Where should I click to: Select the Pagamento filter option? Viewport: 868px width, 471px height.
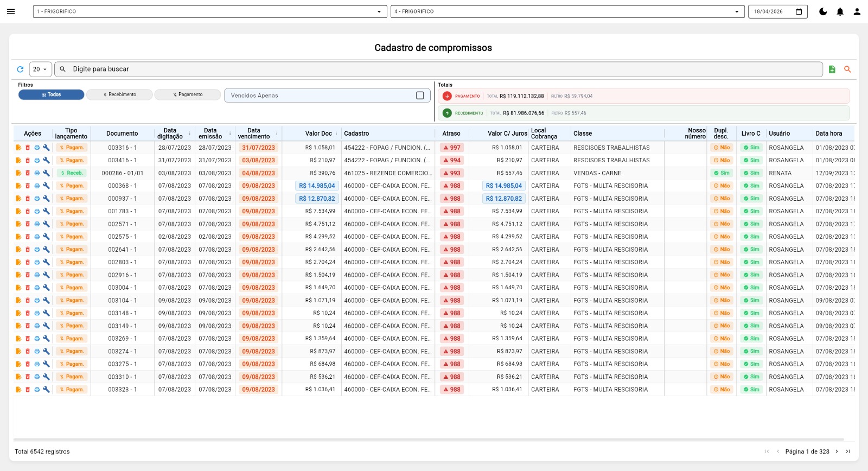tap(188, 95)
